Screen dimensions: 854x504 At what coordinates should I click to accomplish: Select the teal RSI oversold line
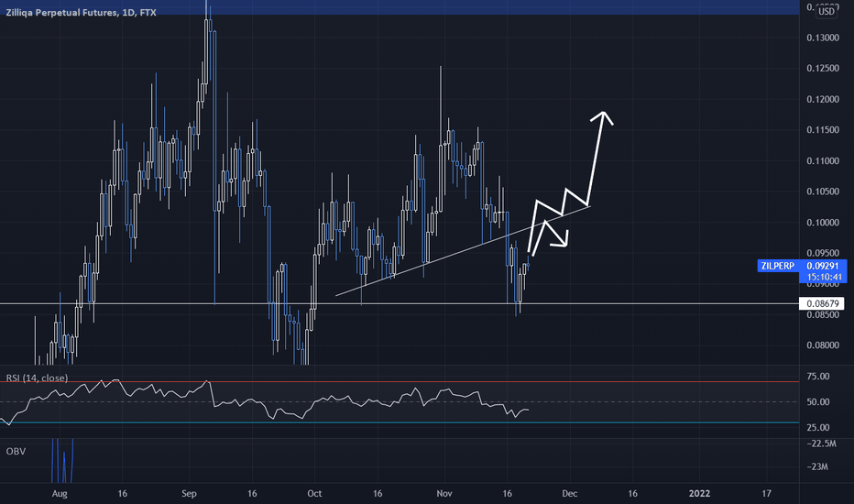[x=400, y=422]
